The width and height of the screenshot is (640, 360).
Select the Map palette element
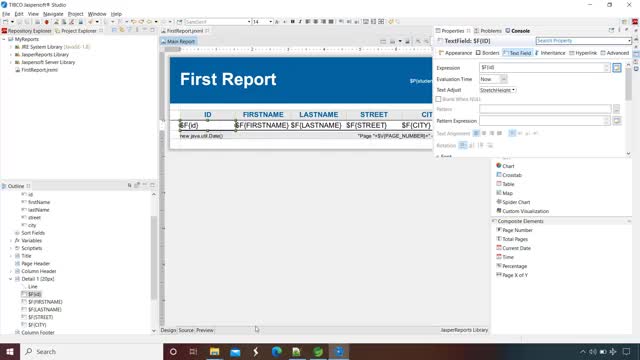[504, 193]
